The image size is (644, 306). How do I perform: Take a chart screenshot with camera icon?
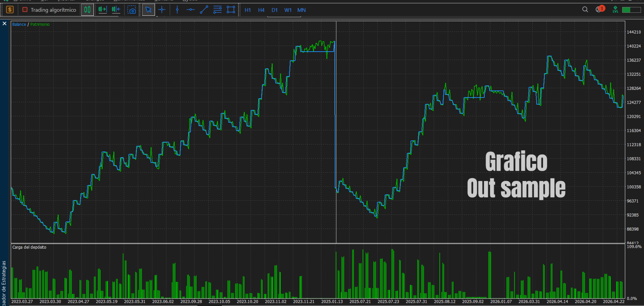click(132, 10)
